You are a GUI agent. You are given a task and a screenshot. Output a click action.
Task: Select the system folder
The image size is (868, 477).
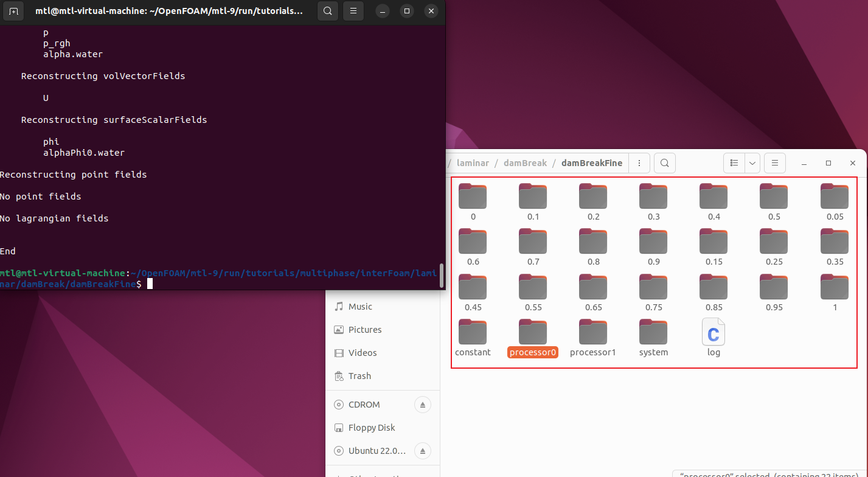point(653,338)
